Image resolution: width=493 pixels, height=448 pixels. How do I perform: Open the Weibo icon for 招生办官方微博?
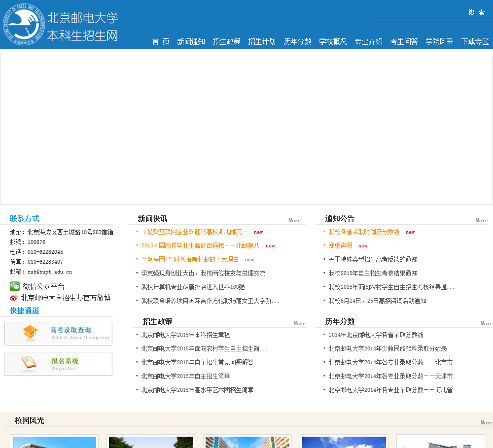(x=13, y=298)
